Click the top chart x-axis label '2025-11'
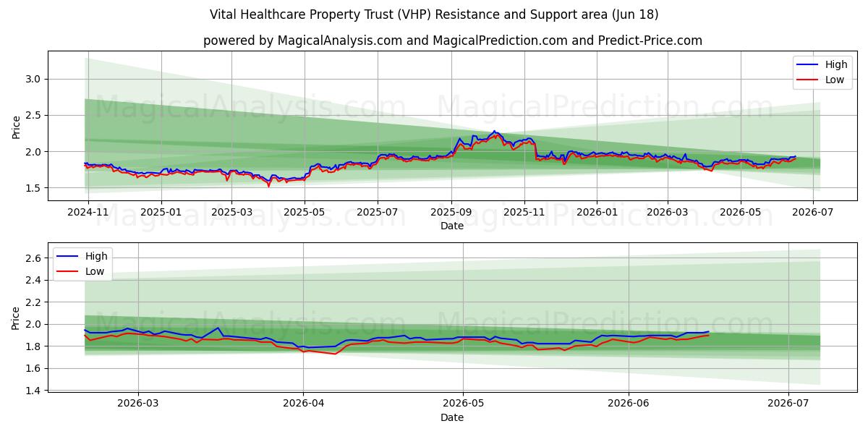The image size is (868, 434). coord(524,213)
